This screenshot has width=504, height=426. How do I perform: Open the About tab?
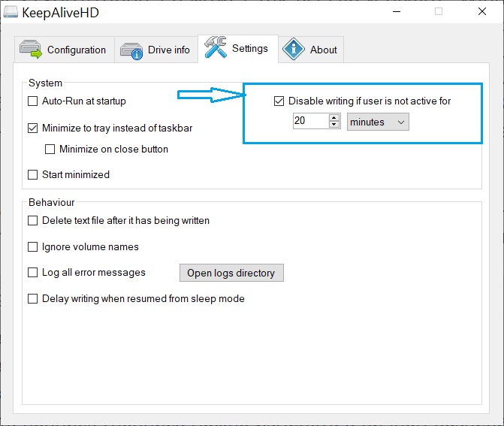coord(311,50)
